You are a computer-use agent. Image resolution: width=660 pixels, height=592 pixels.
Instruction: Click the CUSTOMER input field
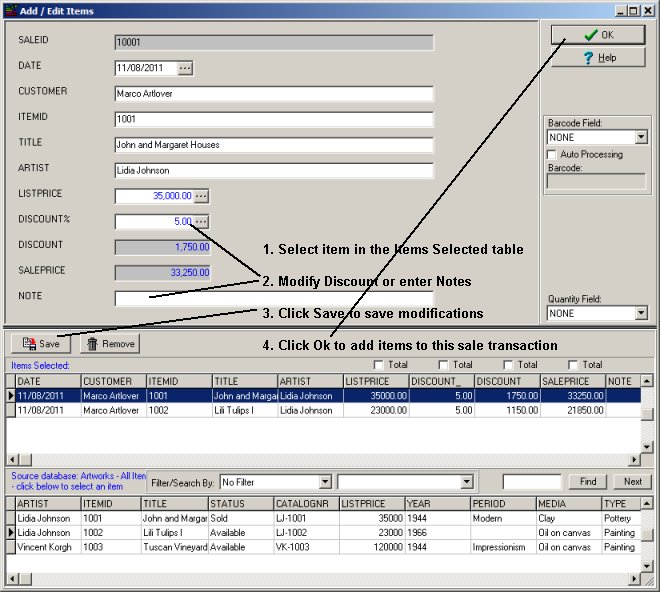click(x=274, y=94)
